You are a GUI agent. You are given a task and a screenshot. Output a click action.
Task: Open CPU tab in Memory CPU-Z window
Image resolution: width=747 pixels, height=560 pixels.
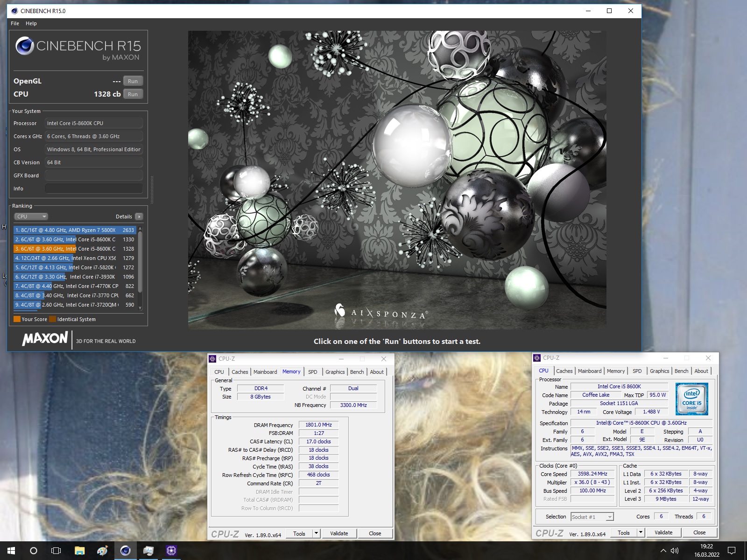click(219, 372)
